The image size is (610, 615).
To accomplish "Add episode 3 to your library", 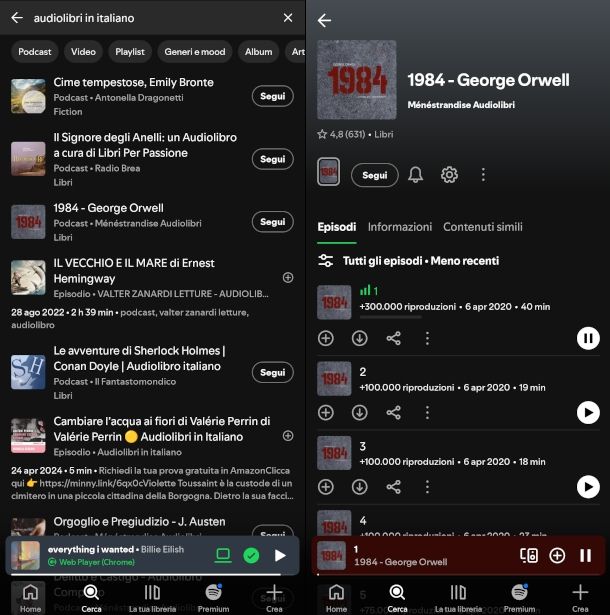I will pos(326,487).
